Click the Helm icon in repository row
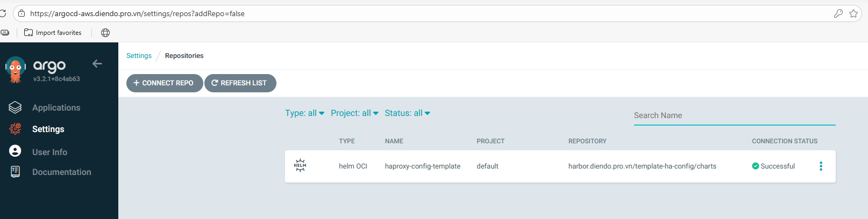Screen dimensions: 868x219 300,165
